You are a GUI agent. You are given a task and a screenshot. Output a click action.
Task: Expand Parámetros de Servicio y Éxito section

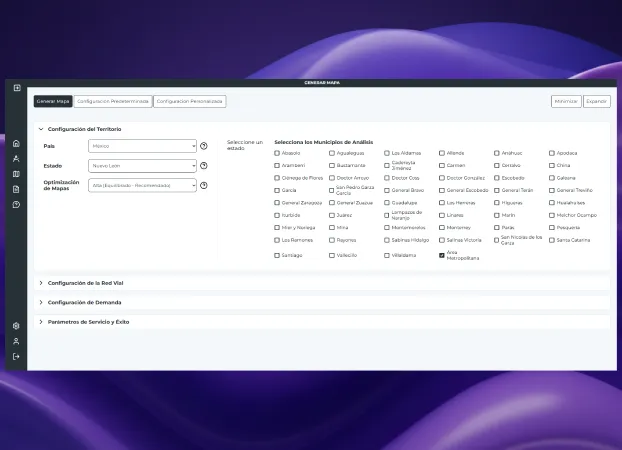pyautogui.click(x=88, y=322)
